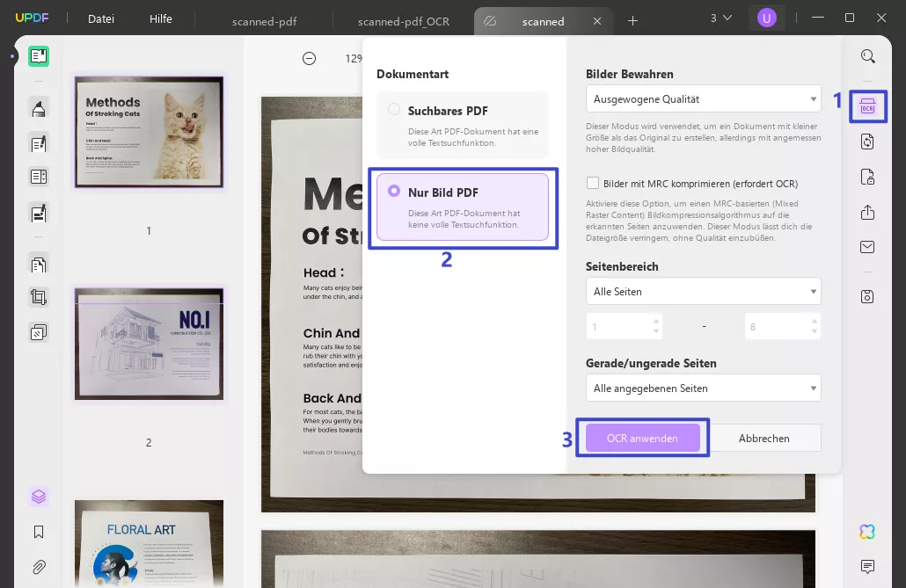Open the Crop Pages tool
The height and width of the screenshot is (588, 906).
click(38, 297)
